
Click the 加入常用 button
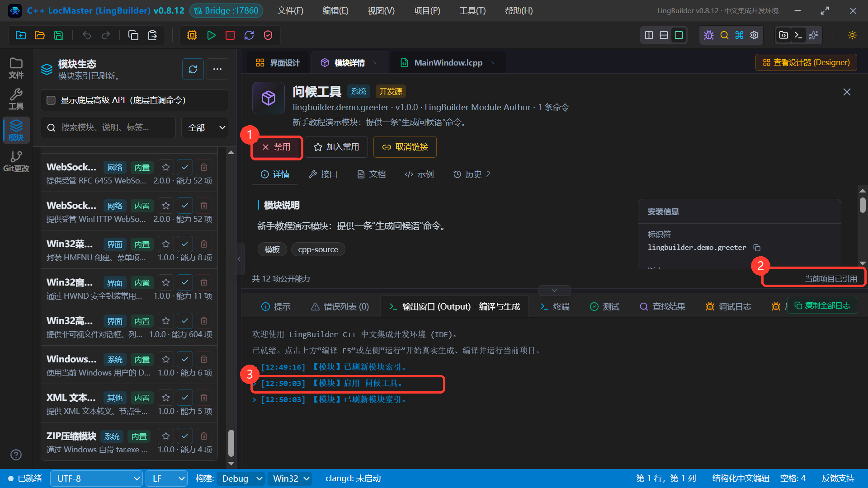pos(336,147)
